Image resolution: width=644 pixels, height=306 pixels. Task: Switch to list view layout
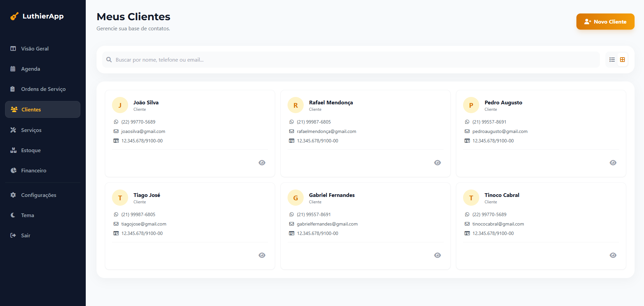click(612, 60)
